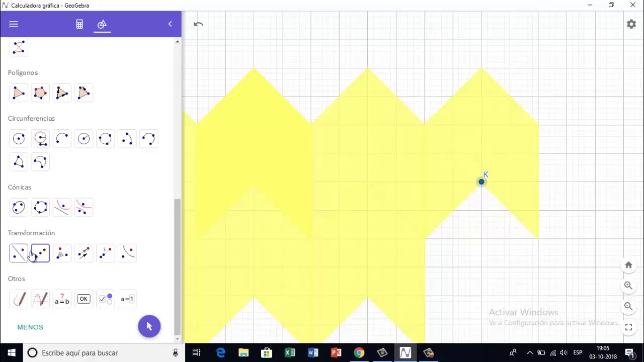Zoom in on the graphics view

coord(628,286)
